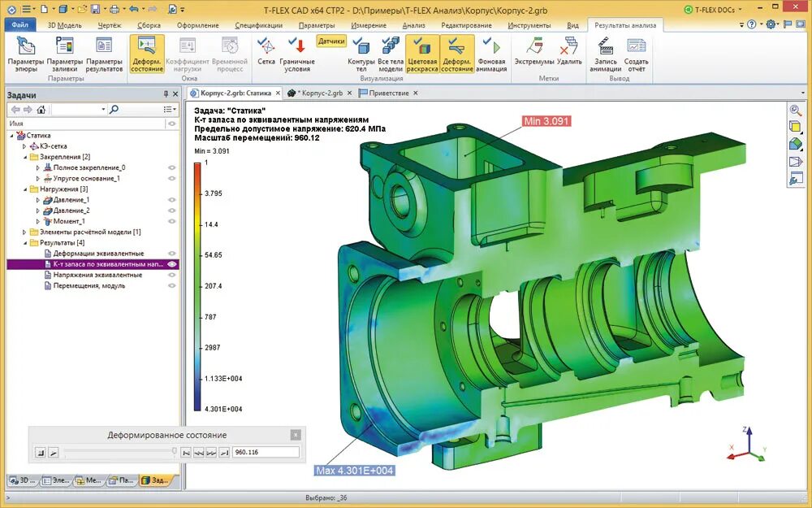This screenshot has width=812, height=508.
Task: Open the 3D Модель ribbon tab
Action: tap(65, 25)
